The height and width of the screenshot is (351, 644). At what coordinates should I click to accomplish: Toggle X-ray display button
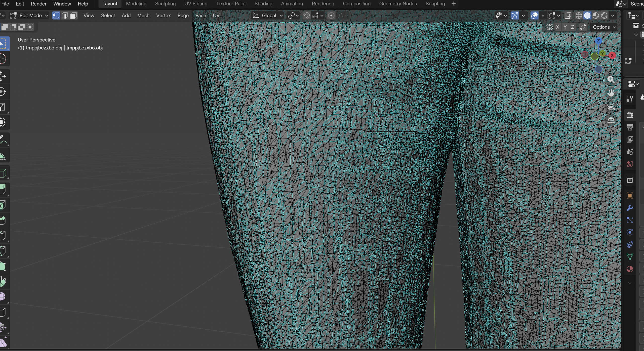point(568,16)
